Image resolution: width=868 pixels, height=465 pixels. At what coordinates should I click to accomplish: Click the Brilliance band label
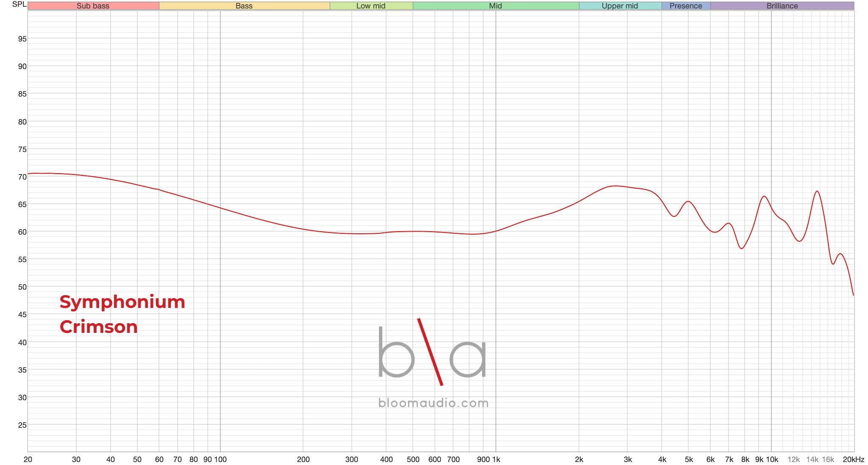pyautogui.click(x=782, y=6)
